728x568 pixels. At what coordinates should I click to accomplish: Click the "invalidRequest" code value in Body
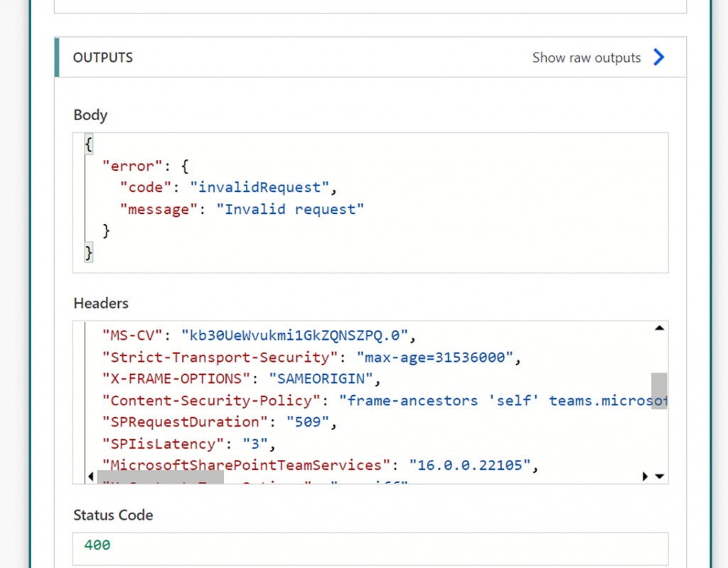click(259, 188)
